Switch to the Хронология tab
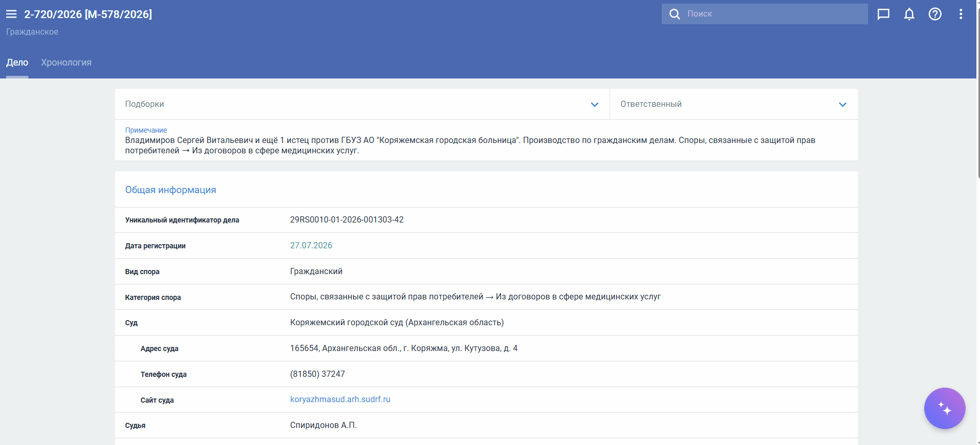 (66, 62)
